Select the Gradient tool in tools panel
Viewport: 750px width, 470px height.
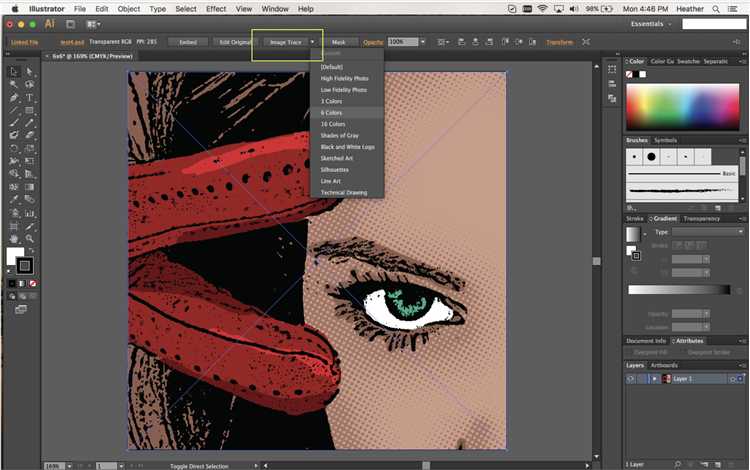coord(29,187)
